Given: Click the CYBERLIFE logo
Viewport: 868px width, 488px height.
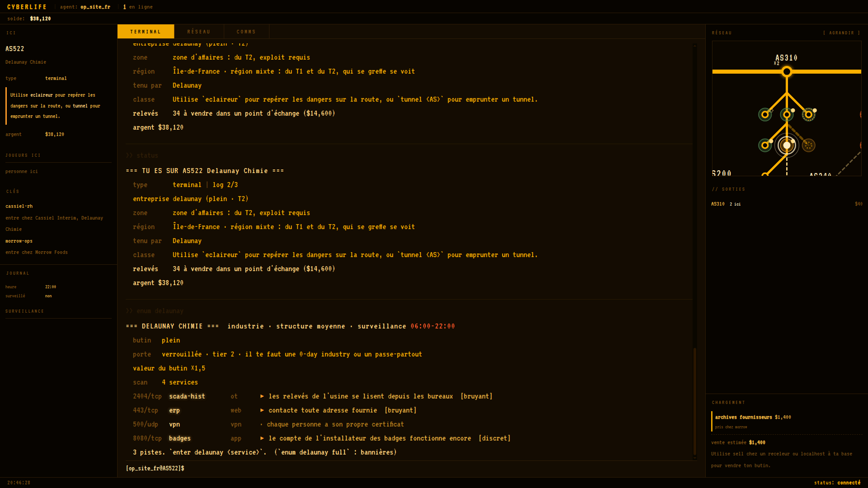Looking at the screenshot, I should (x=27, y=7).
